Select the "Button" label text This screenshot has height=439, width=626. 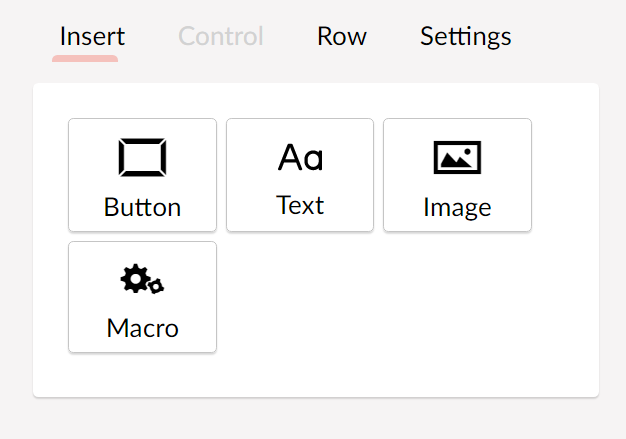pos(143,207)
